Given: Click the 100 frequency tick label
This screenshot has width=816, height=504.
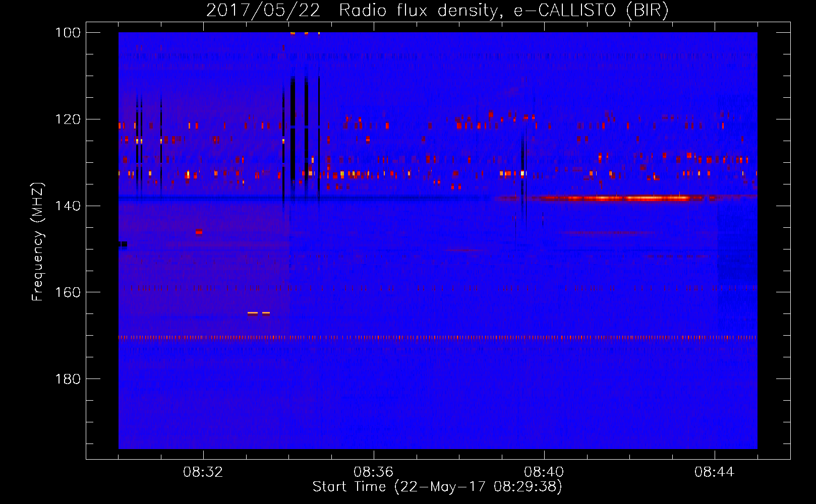Looking at the screenshot, I should [x=68, y=33].
